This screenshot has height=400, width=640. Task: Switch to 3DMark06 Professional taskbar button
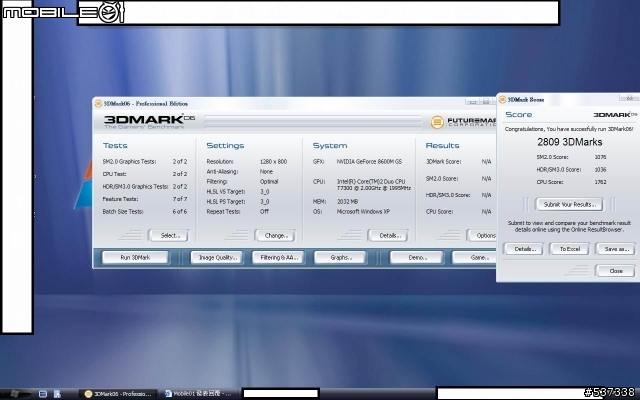pos(118,394)
